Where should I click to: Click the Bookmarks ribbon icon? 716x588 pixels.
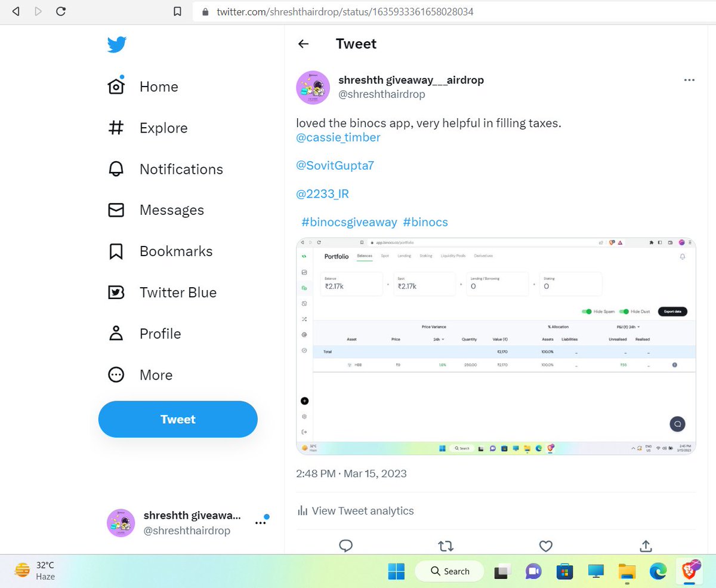tap(116, 251)
